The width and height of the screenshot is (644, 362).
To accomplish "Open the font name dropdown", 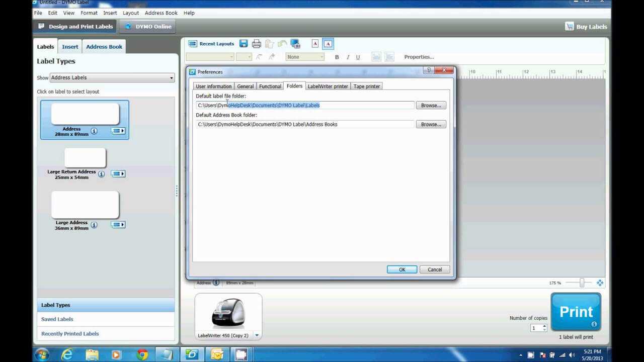I will click(x=210, y=57).
